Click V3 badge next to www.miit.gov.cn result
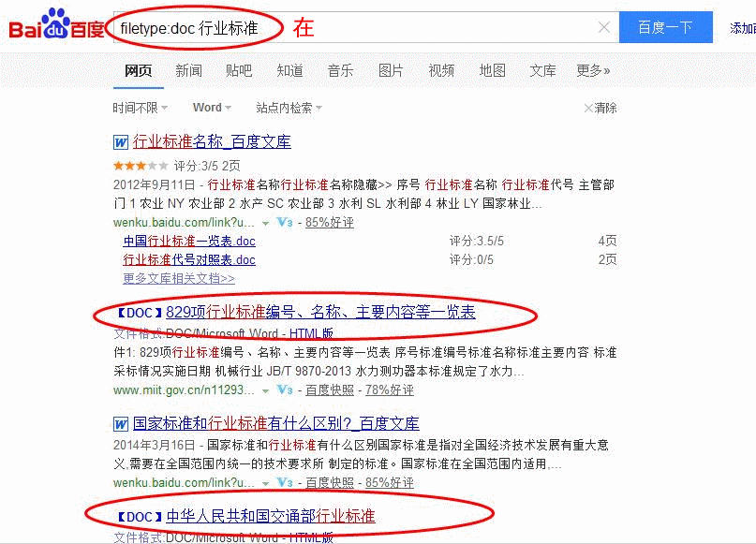The image size is (756, 544). [285, 390]
